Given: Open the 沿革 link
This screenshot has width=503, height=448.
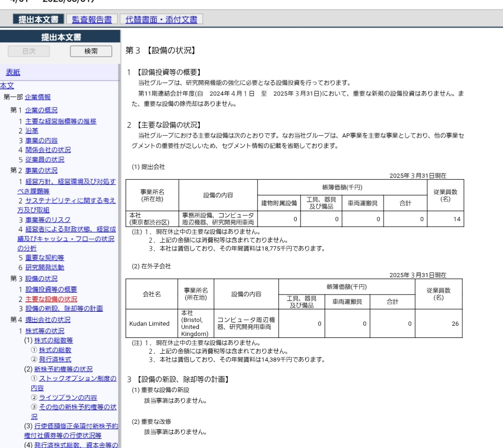Looking at the screenshot, I should tap(32, 131).
